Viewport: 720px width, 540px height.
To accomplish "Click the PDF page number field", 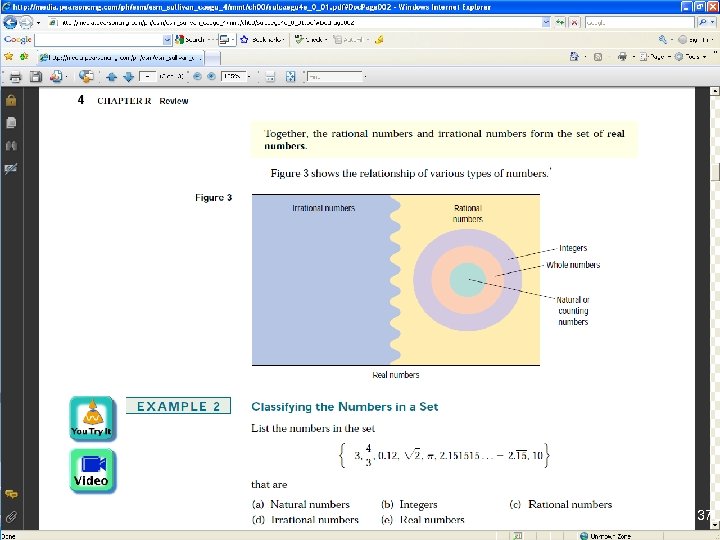I will (x=148, y=77).
